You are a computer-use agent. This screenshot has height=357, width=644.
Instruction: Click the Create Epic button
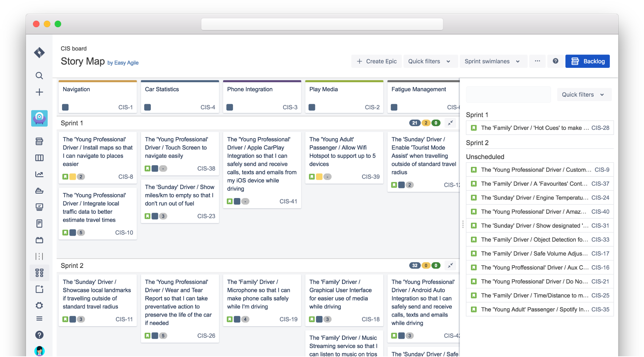click(377, 61)
